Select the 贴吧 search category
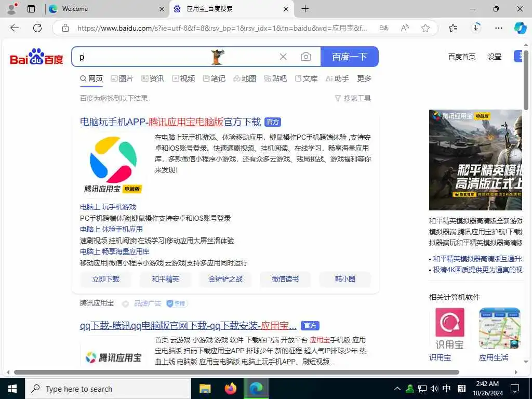The image size is (532, 399). (x=275, y=79)
